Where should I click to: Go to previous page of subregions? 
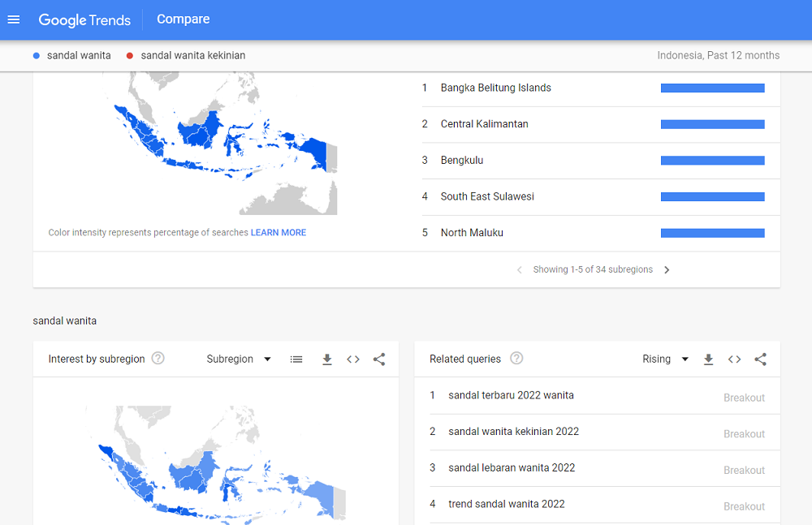coord(520,270)
